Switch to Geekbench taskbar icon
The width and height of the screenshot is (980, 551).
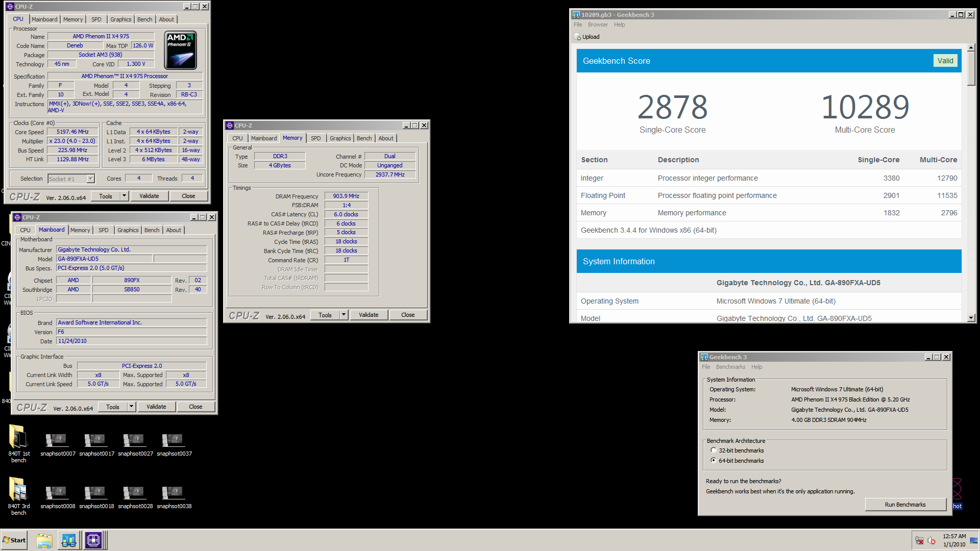[69, 540]
